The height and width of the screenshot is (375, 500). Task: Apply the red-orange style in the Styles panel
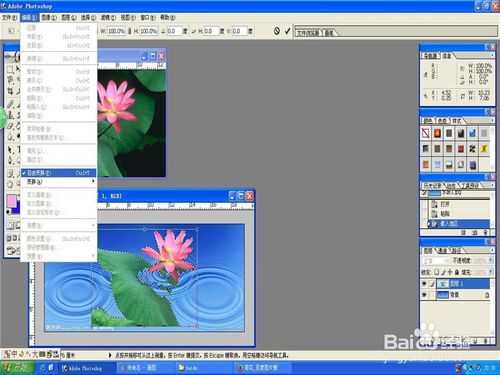(x=437, y=133)
